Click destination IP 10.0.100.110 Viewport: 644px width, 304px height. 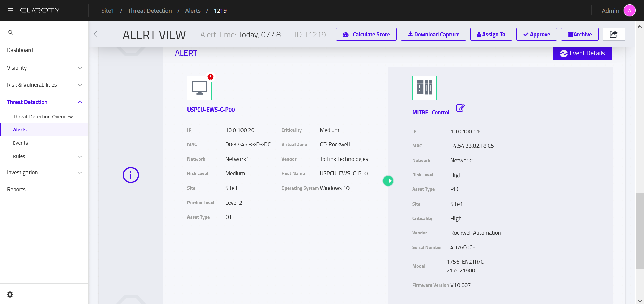point(466,131)
